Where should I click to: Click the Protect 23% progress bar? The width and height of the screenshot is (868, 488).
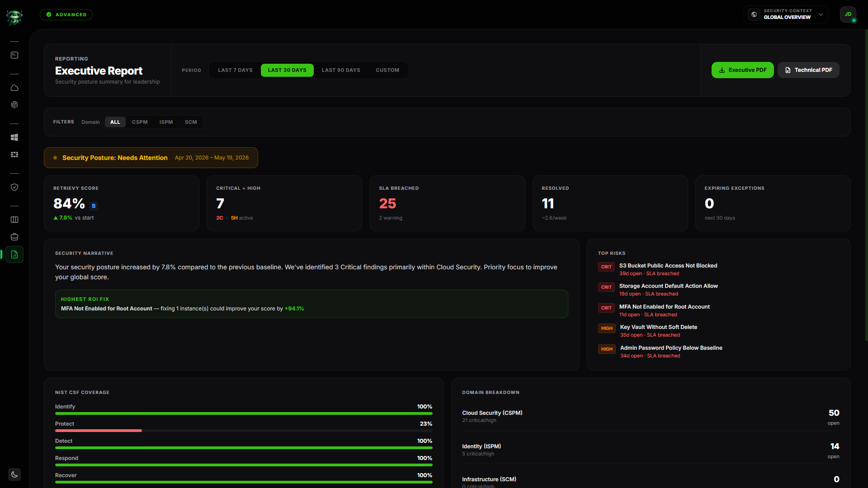point(244,431)
